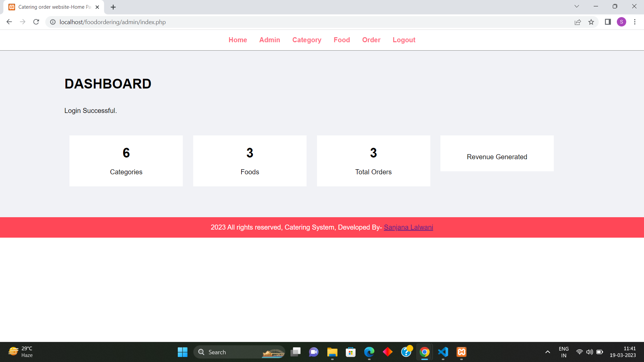
Task: Open the volume slider from system tray
Action: click(x=590, y=352)
